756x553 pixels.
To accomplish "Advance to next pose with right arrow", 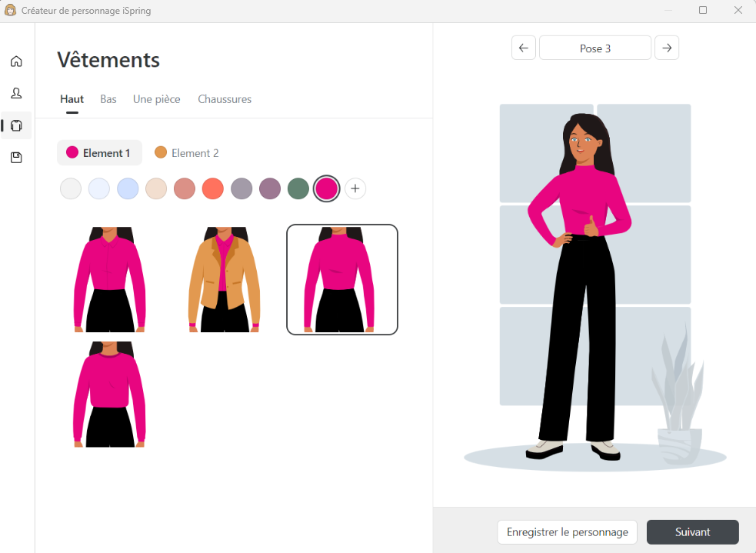I will click(667, 48).
